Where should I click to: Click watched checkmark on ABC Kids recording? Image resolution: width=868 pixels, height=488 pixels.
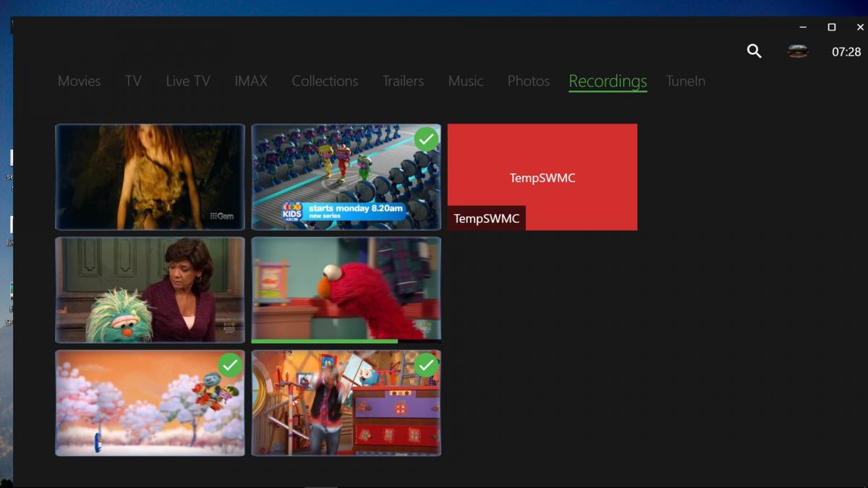427,139
